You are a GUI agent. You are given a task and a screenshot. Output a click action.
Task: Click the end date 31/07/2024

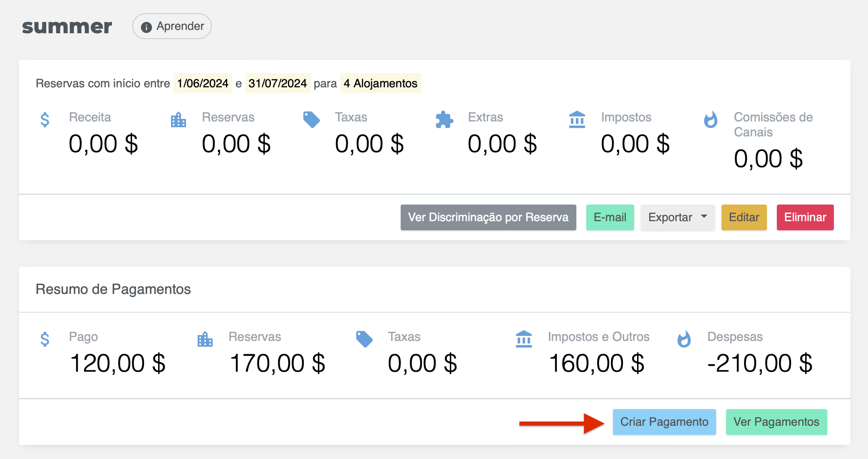278,83
